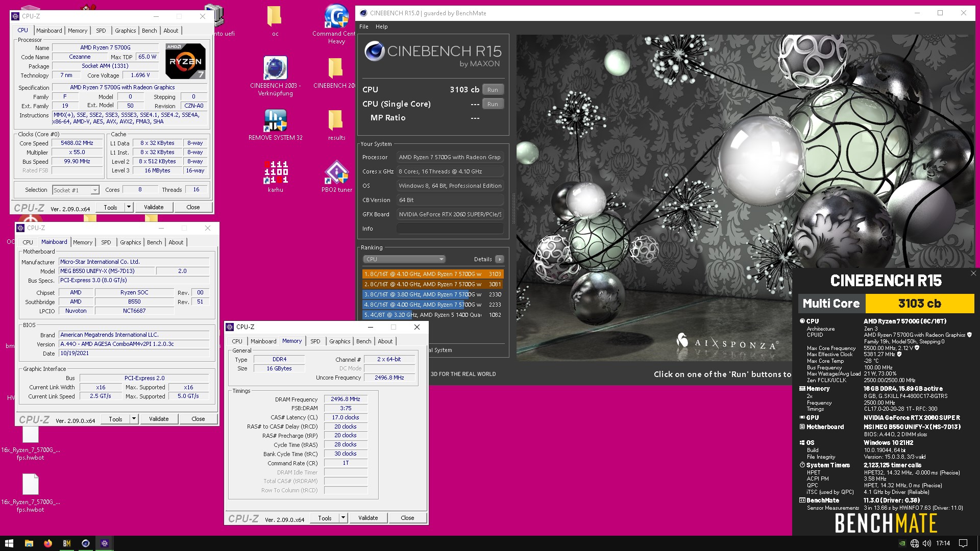Click the NVIDIA tray icon
The image size is (980, 551).
coord(902,543)
